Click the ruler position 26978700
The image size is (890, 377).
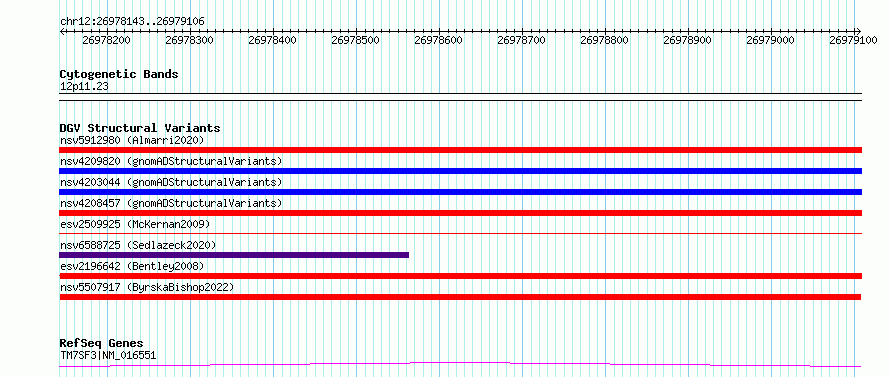click(521, 41)
